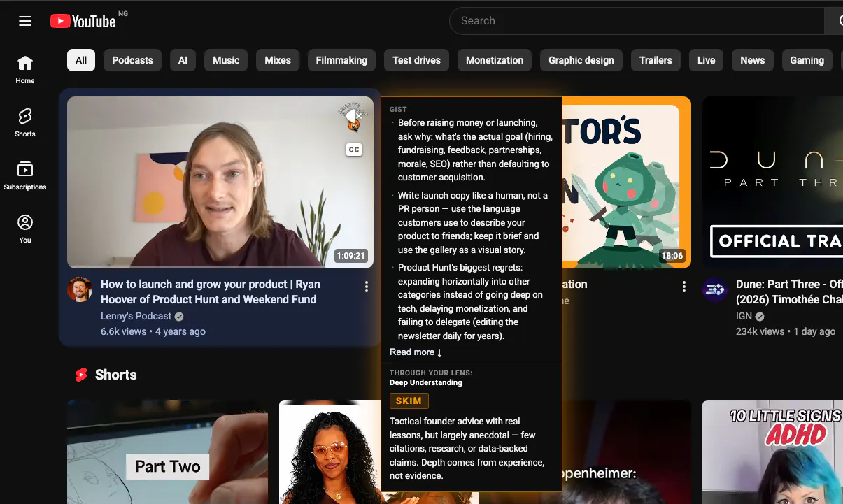Image resolution: width=843 pixels, height=504 pixels.
Task: Click the video preview progress bar
Action: click(x=220, y=267)
